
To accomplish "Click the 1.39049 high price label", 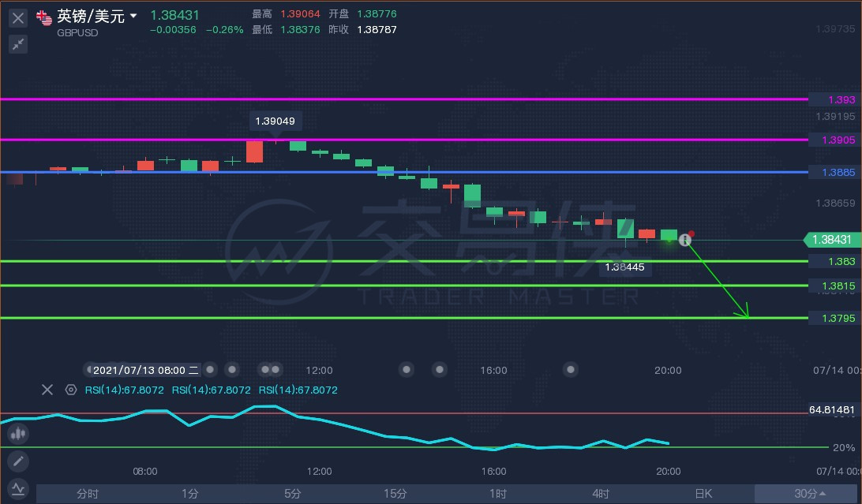I will click(x=275, y=121).
